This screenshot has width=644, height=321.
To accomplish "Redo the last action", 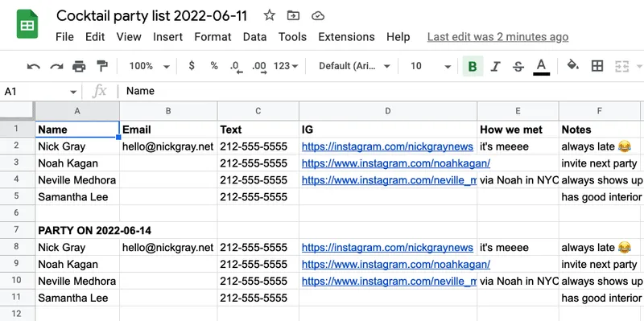I will click(56, 66).
